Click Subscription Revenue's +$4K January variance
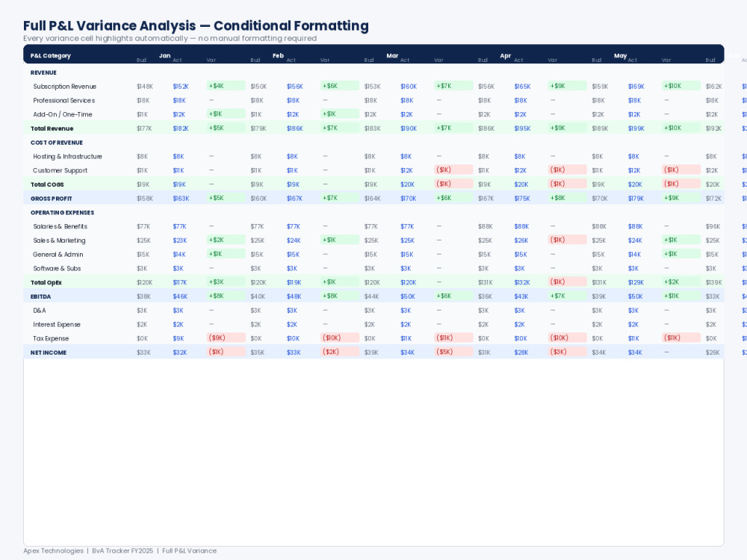Viewport: 747px width, 560px height. click(x=226, y=86)
